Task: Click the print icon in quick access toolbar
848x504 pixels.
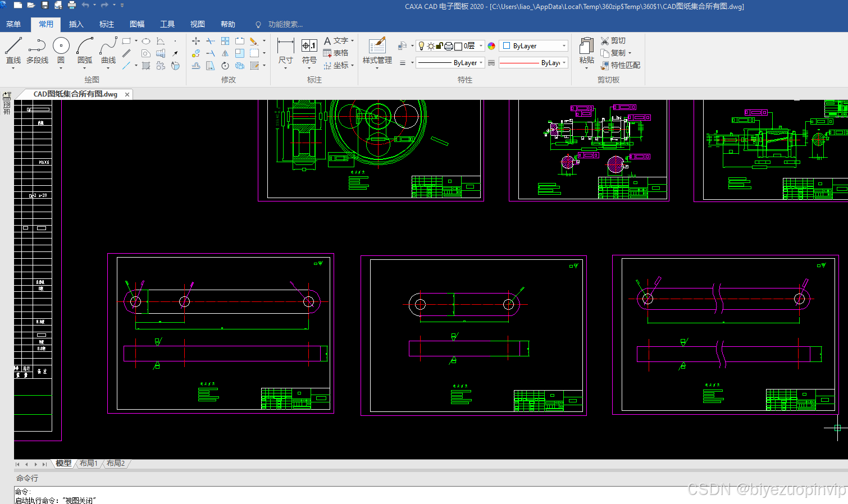Action: 72,5
